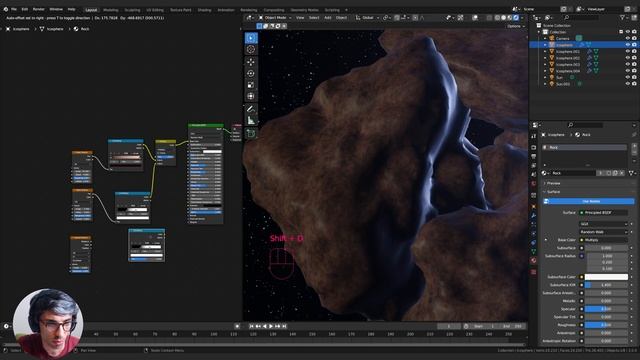
Task: Open the GGX distribution dropdown
Action: tap(604, 224)
